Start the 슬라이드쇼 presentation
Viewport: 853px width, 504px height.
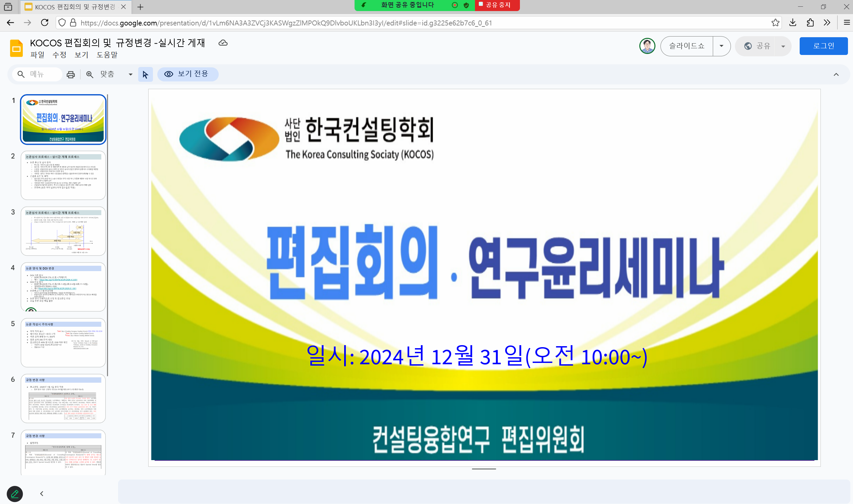pyautogui.click(x=687, y=46)
